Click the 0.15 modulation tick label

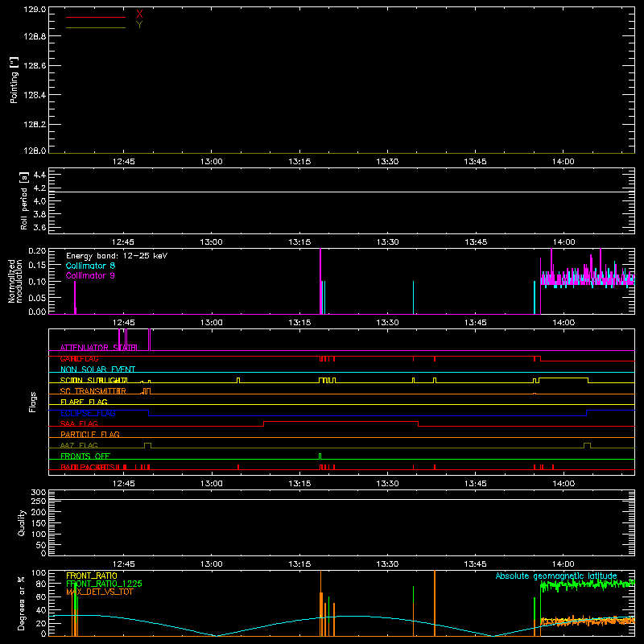37,266
